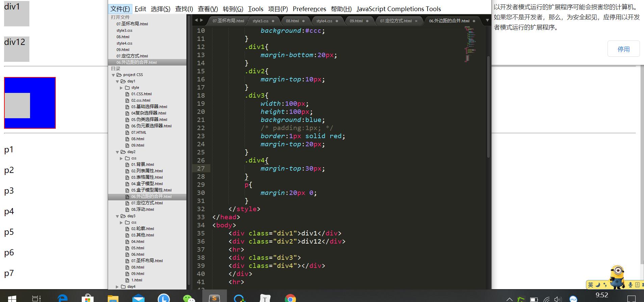
Task: Expand the style folder under day1
Action: [121, 88]
